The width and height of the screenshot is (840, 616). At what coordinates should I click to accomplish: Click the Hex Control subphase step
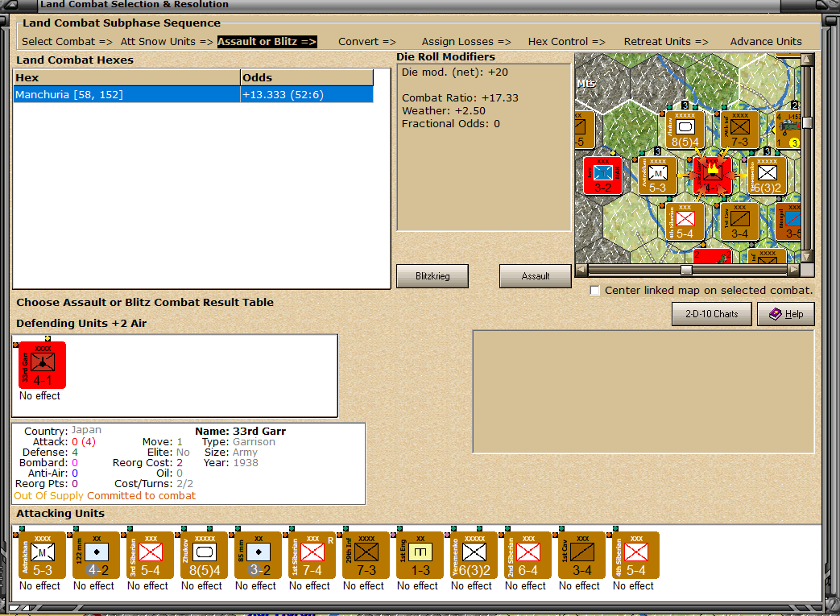(x=566, y=41)
